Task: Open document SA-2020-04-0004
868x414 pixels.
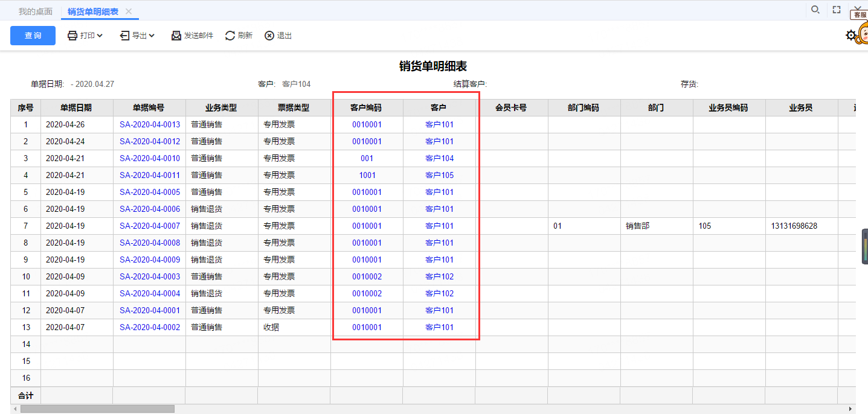Action: pos(150,294)
